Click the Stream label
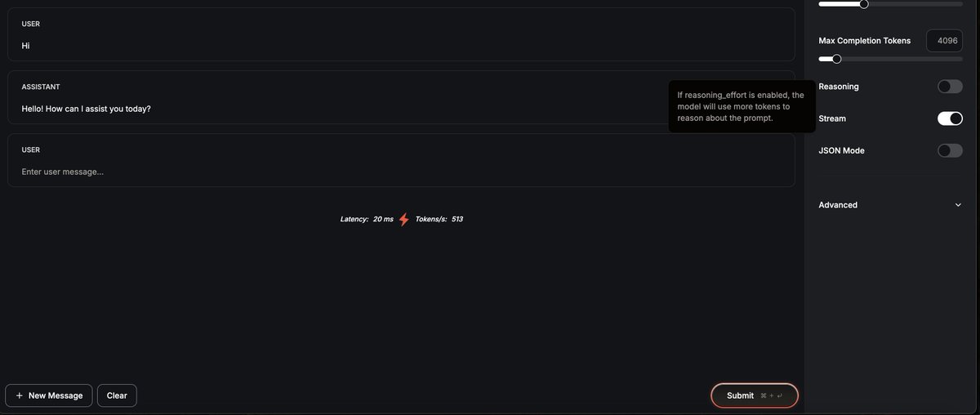Screen dimensions: 980x415 pyautogui.click(x=832, y=118)
